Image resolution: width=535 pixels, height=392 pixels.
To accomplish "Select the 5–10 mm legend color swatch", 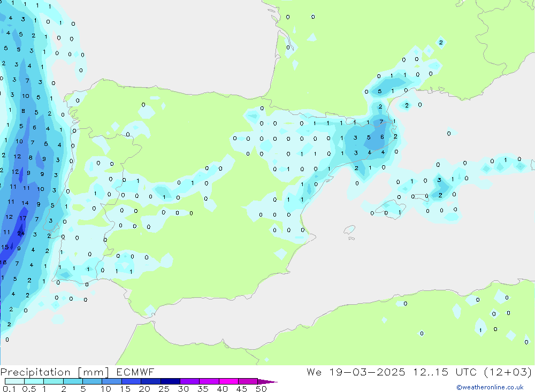I will tap(93, 381).
